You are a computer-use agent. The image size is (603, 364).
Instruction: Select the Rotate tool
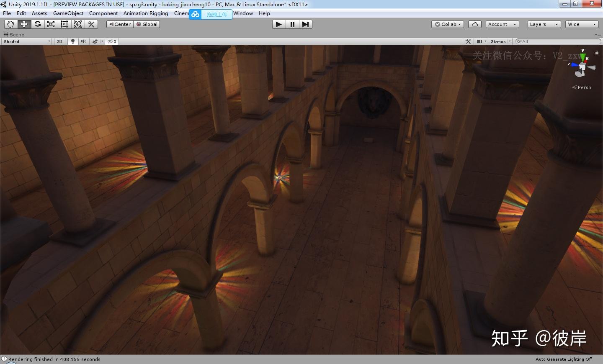(38, 24)
